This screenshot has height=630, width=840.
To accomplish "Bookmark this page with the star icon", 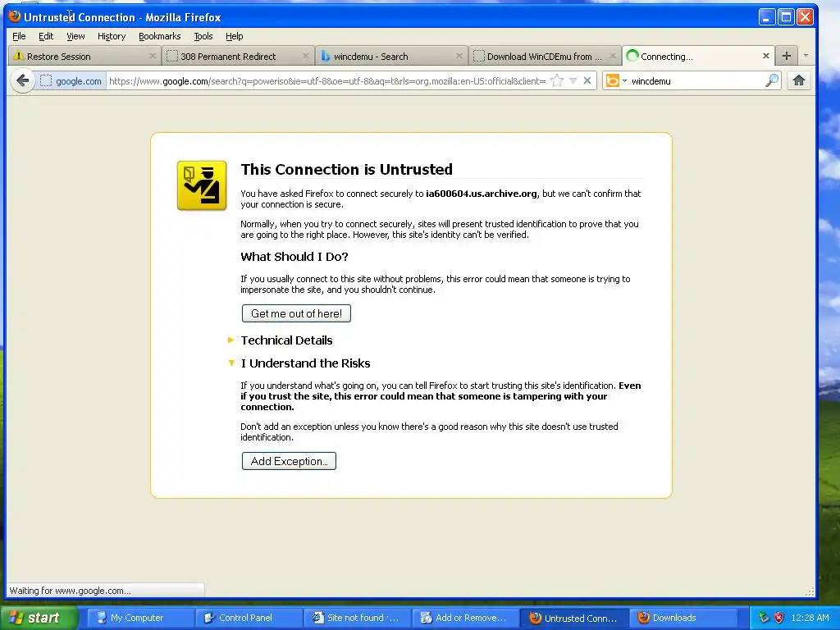I will (557, 81).
